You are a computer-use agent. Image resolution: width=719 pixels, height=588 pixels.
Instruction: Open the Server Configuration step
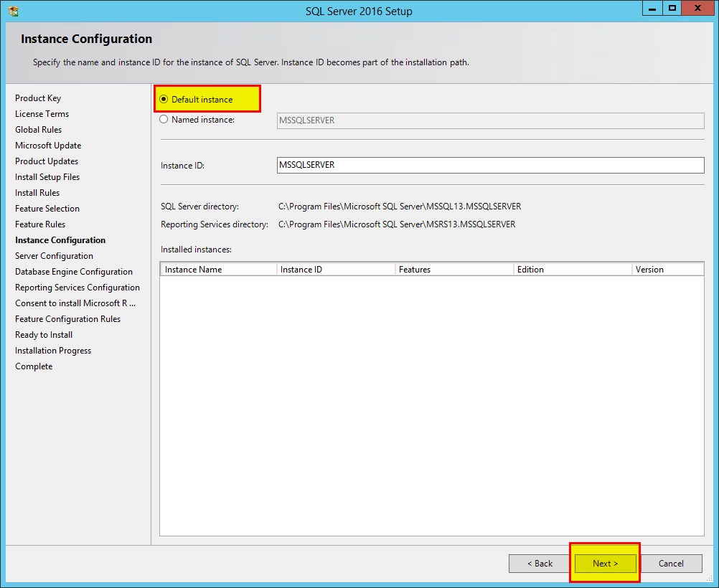click(53, 255)
